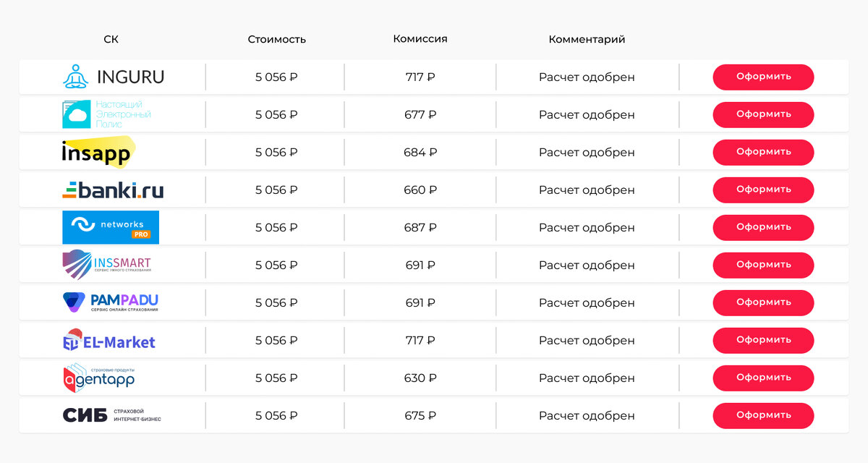Click the СИБ insurance logo
This screenshot has height=463, width=868.
click(x=112, y=415)
